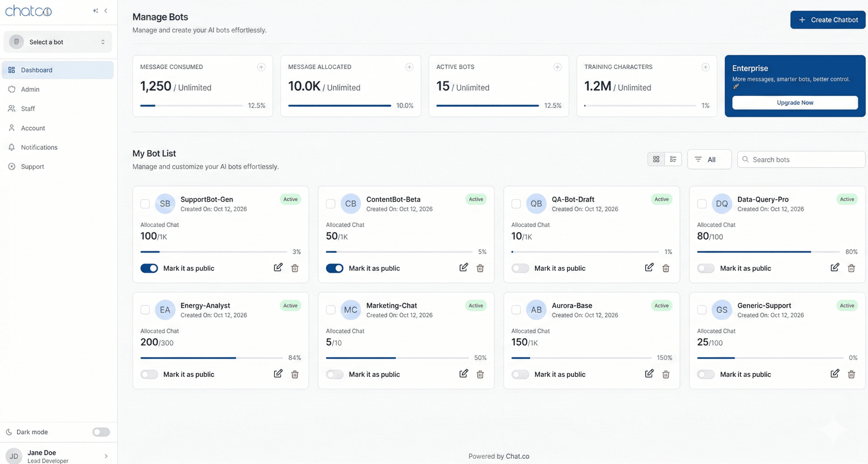Screen dimensions: 868x464
Task: Edit the SupportBot-Gen bot
Action: (278, 267)
